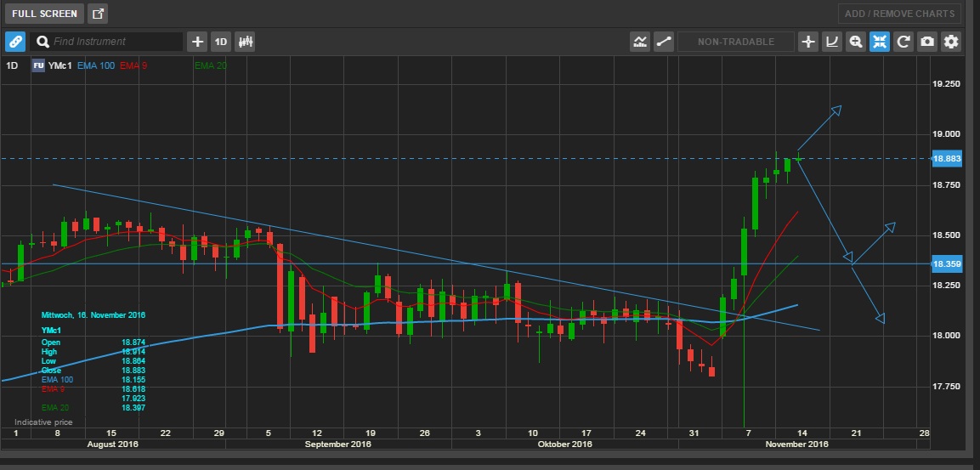
Task: Open the candlestick chart type menu
Action: (x=245, y=42)
